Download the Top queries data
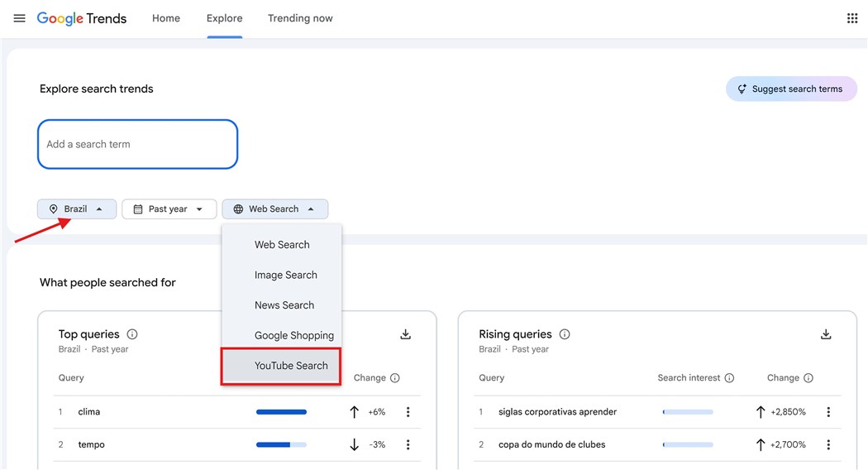The width and height of the screenshot is (868, 470). pos(406,334)
